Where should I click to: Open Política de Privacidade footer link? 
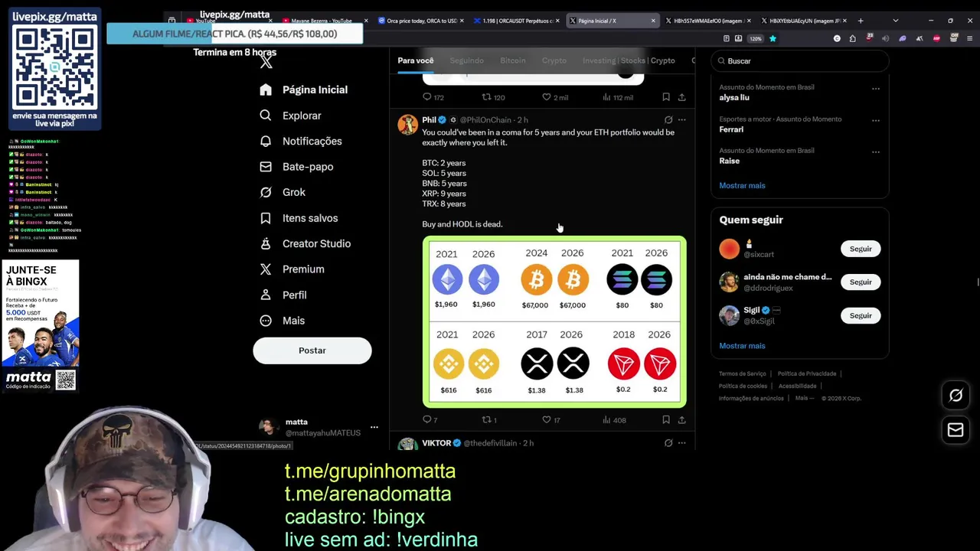point(807,373)
